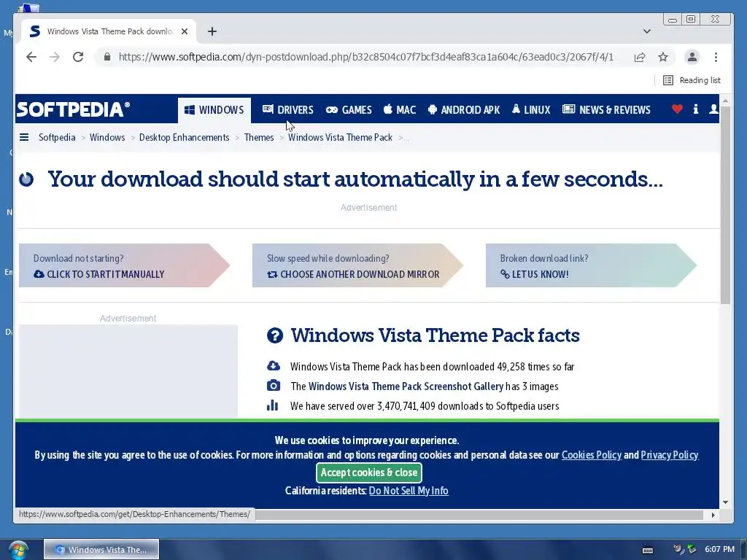The height and width of the screenshot is (560, 747).
Task: Open the WINDOWS category tab
Action: [214, 110]
